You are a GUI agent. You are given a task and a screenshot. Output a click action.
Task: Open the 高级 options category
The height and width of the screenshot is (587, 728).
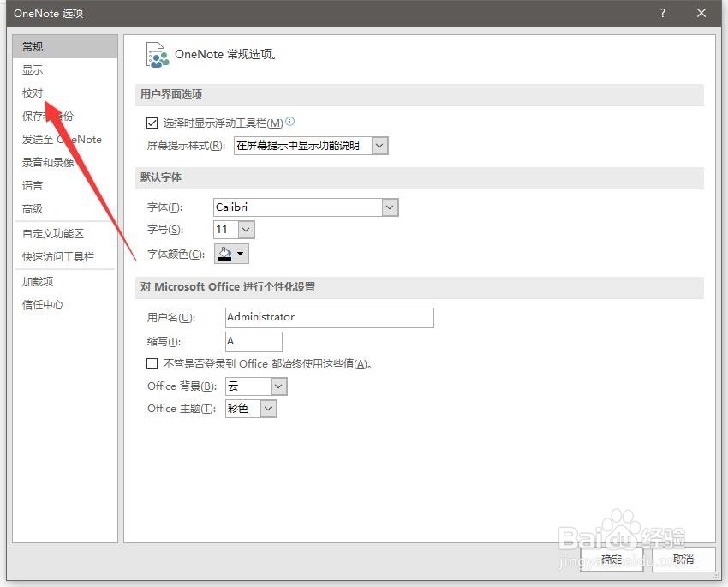coord(65,208)
